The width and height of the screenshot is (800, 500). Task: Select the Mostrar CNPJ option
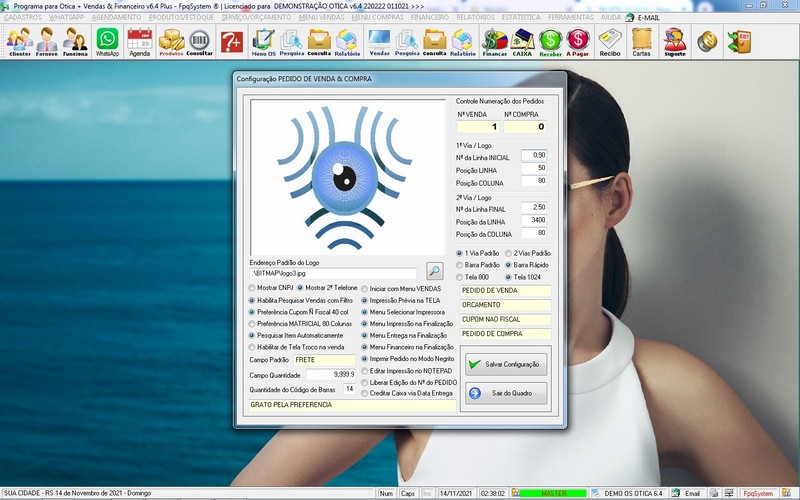tap(252, 288)
